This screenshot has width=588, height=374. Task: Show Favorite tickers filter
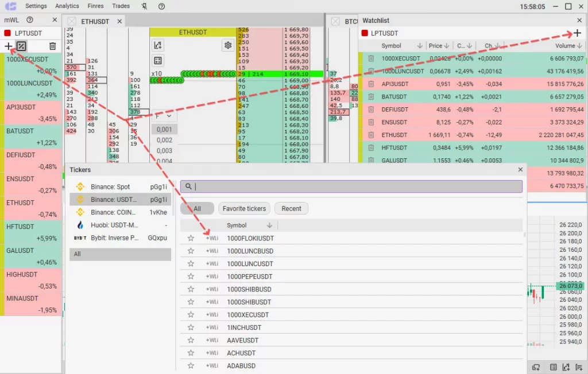pos(244,209)
